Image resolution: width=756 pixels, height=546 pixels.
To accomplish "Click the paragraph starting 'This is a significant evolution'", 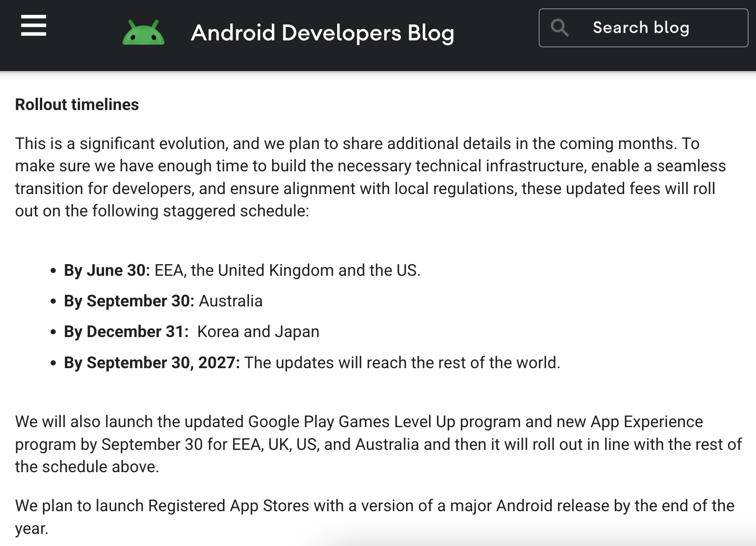I will [371, 177].
